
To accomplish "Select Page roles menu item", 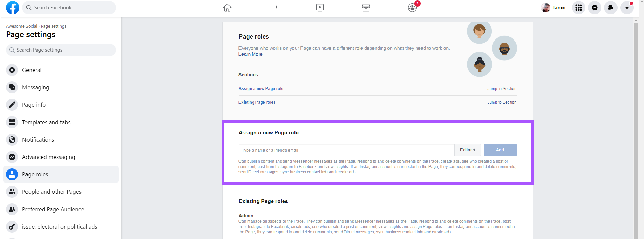I will tap(61, 174).
